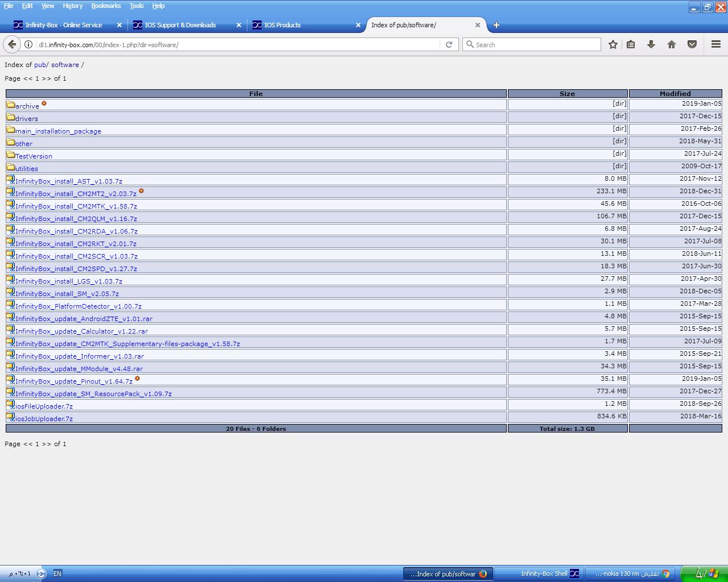The height and width of the screenshot is (582, 728).
Task: Go back using the browser back arrow
Action: [x=12, y=44]
